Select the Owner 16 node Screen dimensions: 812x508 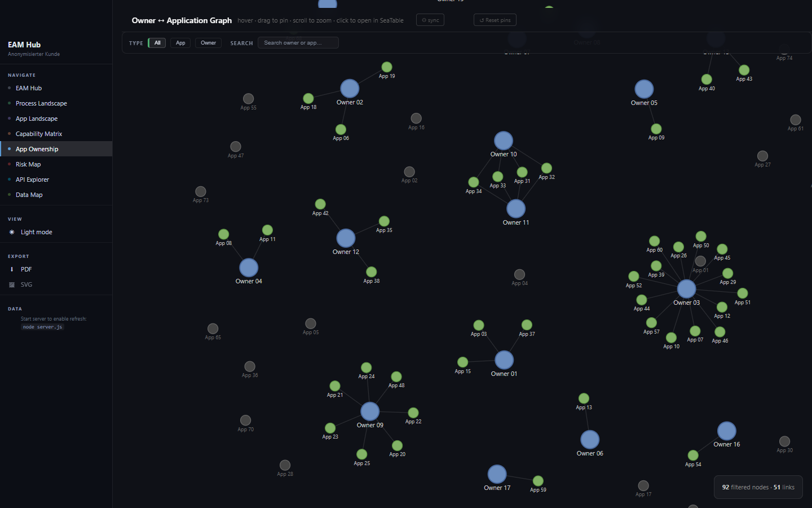pos(727,431)
